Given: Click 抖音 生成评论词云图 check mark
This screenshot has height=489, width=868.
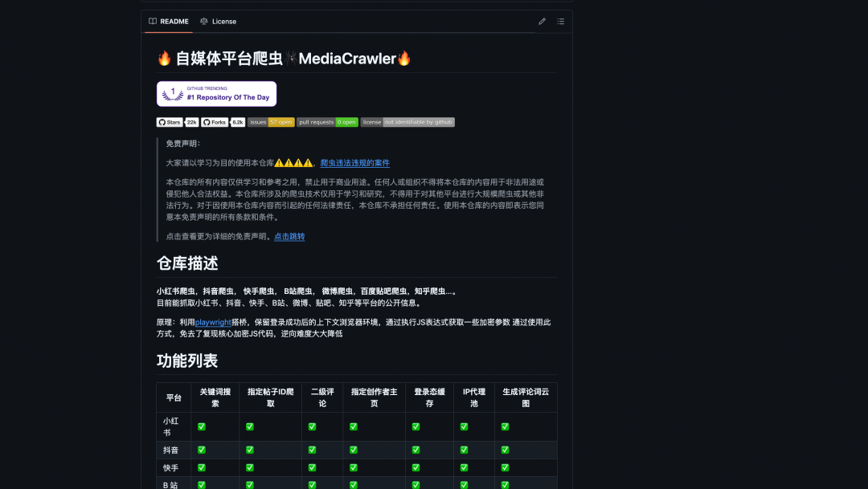Looking at the screenshot, I should (505, 450).
